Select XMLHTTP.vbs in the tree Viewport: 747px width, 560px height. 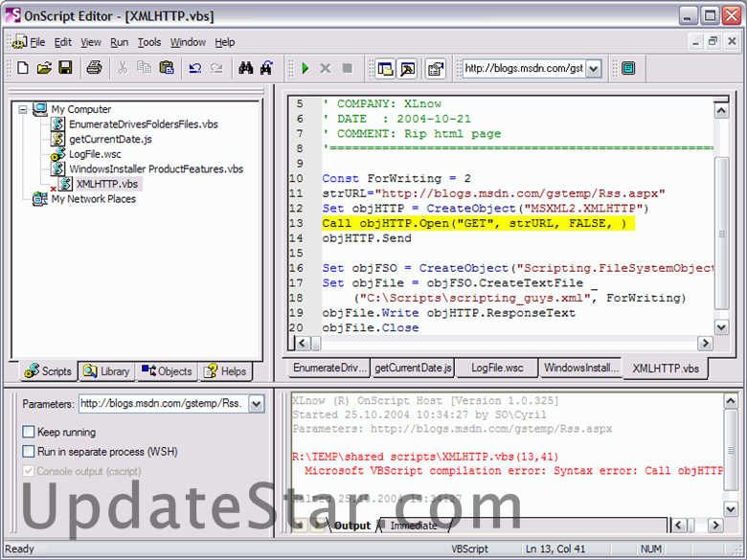(x=107, y=184)
